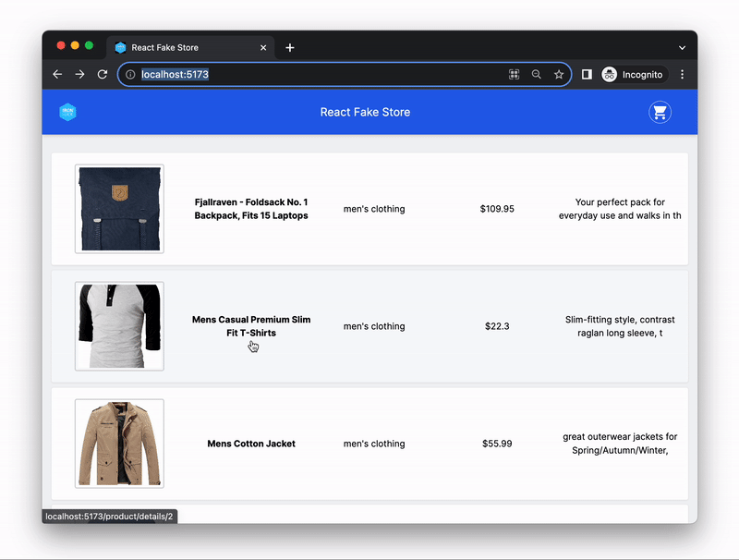Viewport: 739px width, 560px height.
Task: Click the Fjallraven backpack thumbnail
Action: click(x=119, y=209)
